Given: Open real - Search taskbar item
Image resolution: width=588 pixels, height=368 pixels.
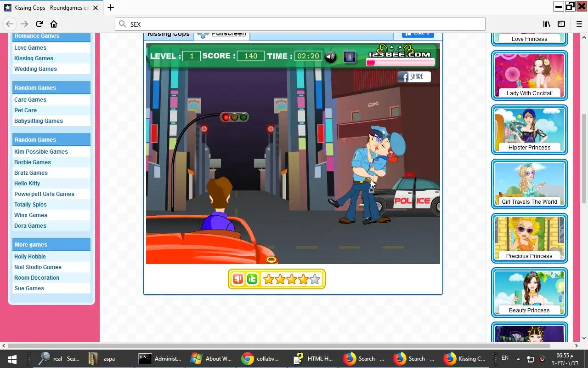Looking at the screenshot, I should pyautogui.click(x=60, y=359).
